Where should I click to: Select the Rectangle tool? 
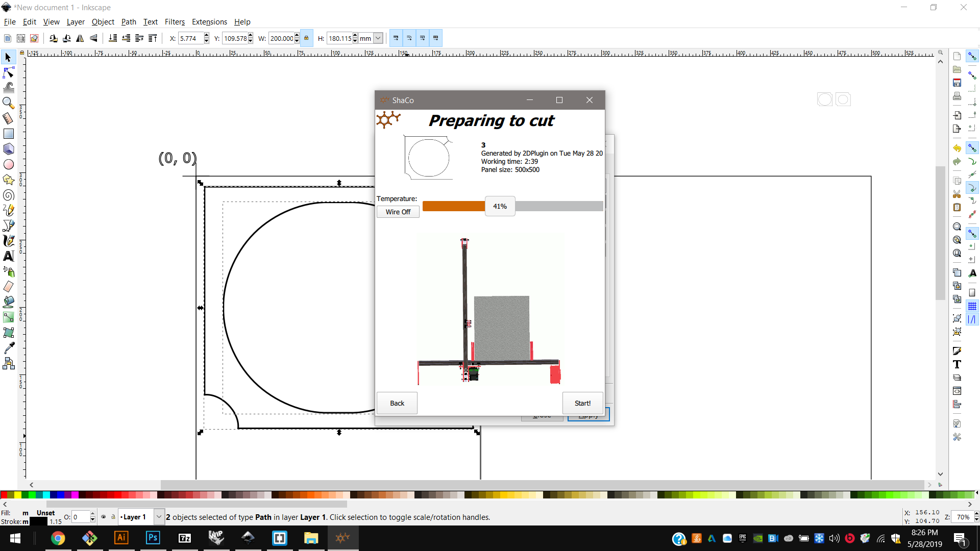(8, 134)
